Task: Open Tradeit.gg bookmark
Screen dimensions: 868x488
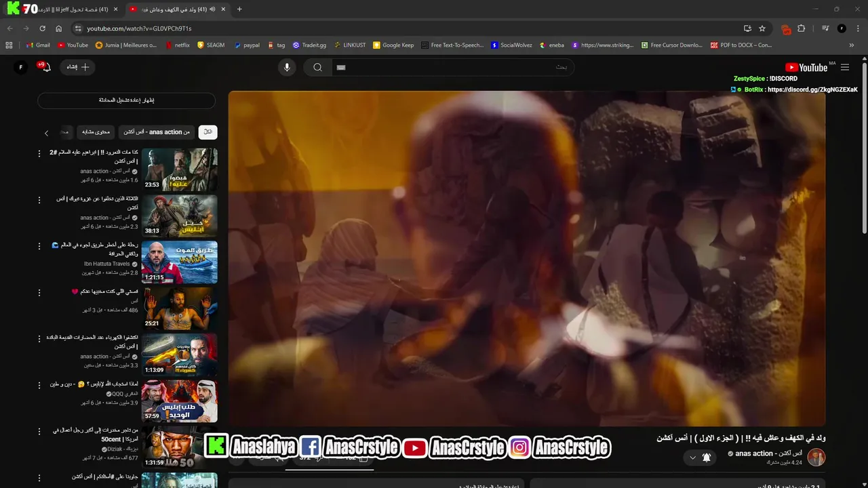Action: point(309,45)
